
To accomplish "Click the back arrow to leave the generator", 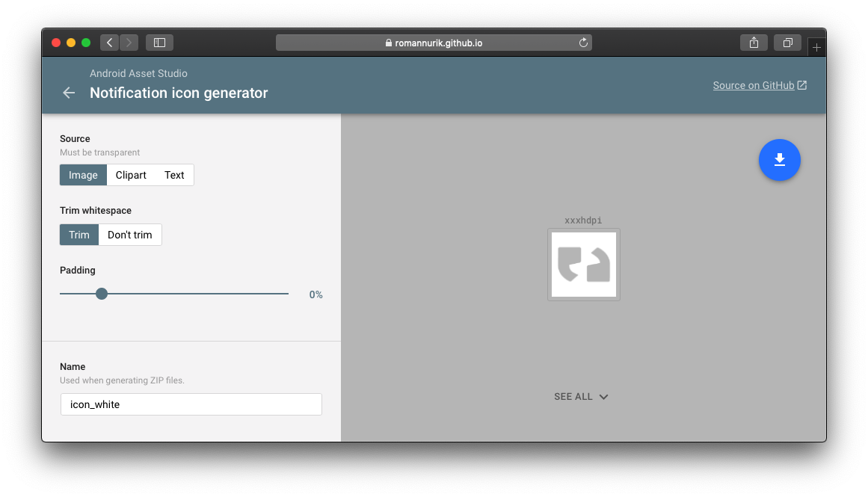I will coord(68,93).
